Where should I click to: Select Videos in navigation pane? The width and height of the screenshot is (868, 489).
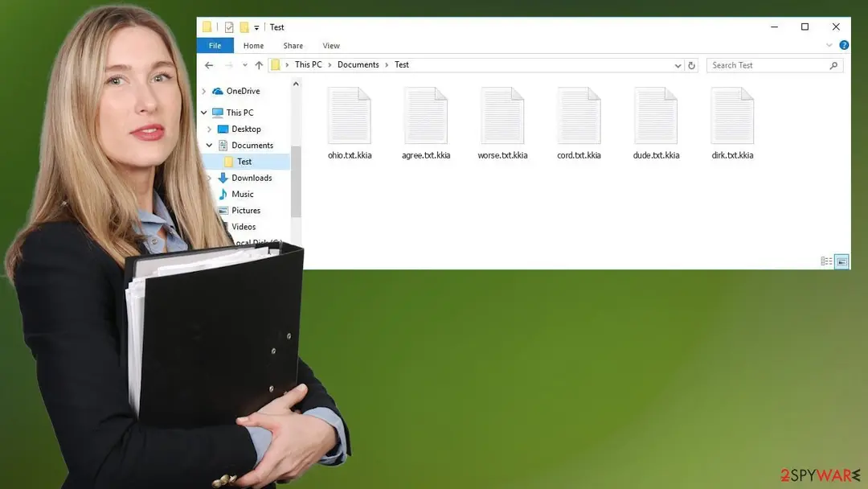point(244,227)
